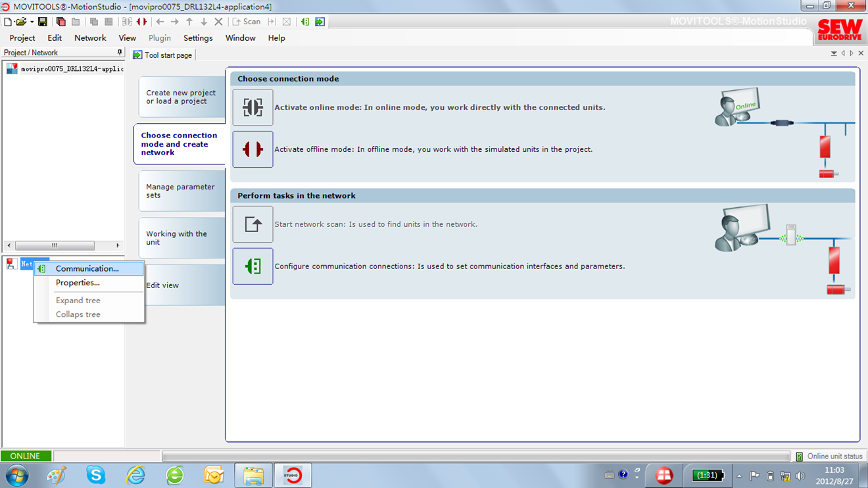
Task: Click the green communication icon in the toolbar
Action: 305,22
